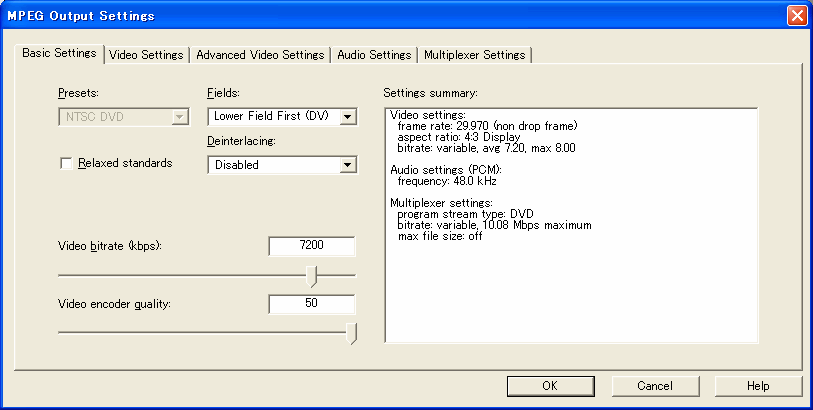Open the Advanced Video Settings tab

click(260, 55)
